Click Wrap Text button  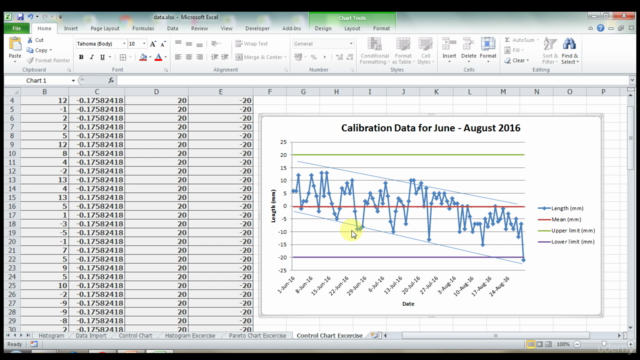[x=251, y=44]
